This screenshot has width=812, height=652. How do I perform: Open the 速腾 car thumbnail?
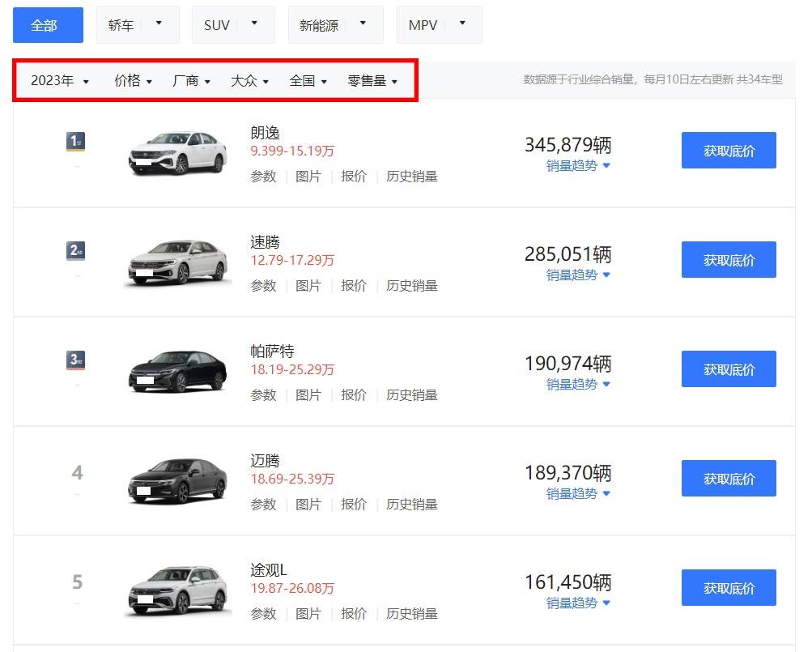[x=177, y=262]
